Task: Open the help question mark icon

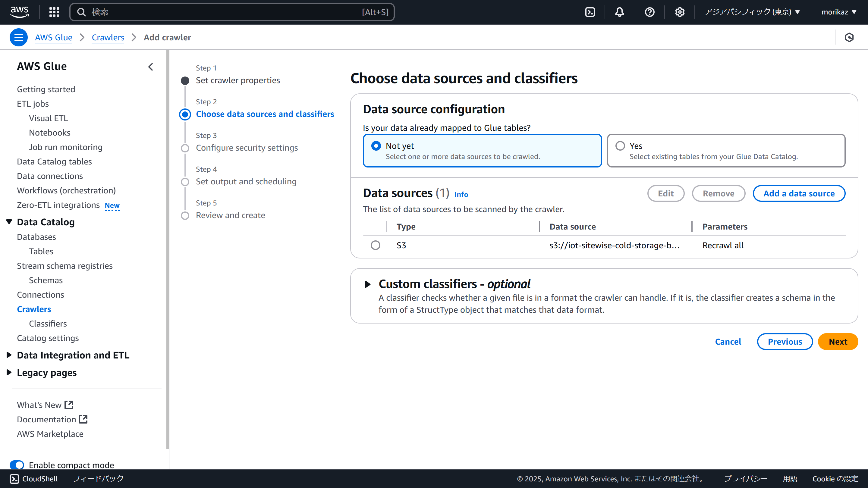Action: [x=649, y=12]
